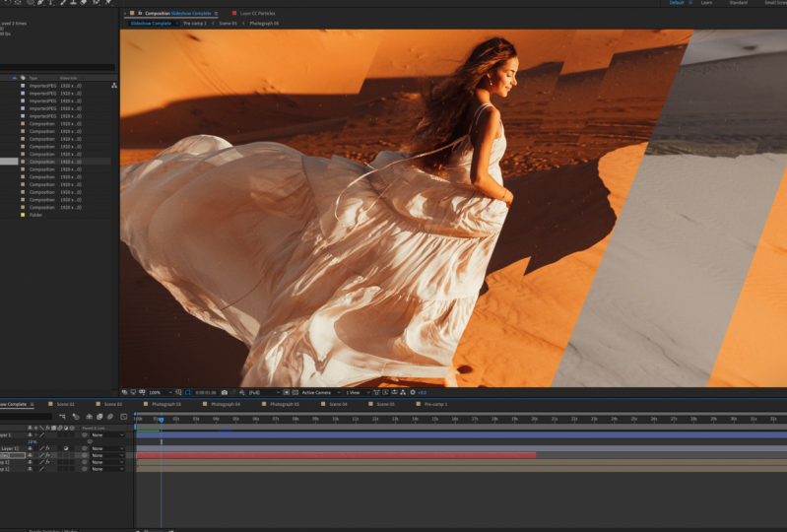Viewport: 787px width, 532px height.
Task: Switch to Photograph 04 timeline tab
Action: pyautogui.click(x=226, y=404)
